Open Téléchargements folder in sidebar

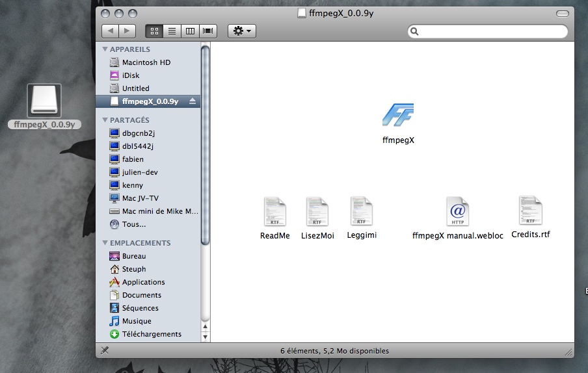click(x=151, y=334)
